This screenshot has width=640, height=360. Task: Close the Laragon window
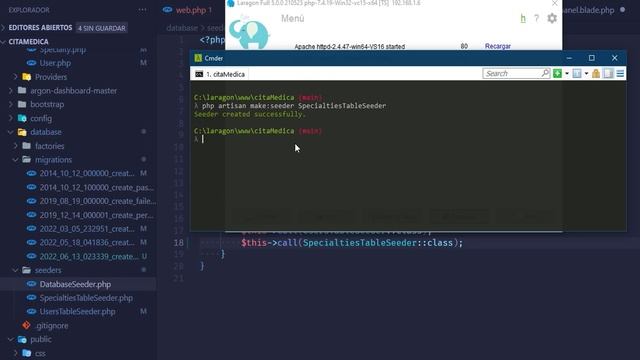(554, 3)
